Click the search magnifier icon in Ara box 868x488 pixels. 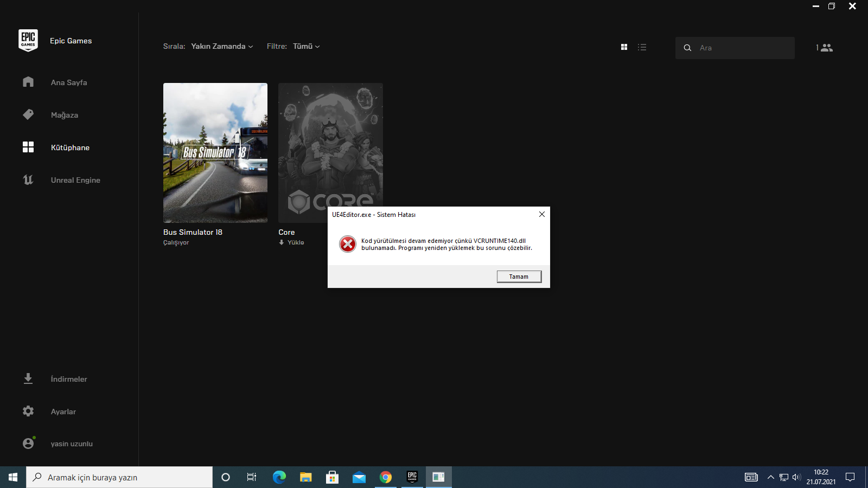point(687,48)
